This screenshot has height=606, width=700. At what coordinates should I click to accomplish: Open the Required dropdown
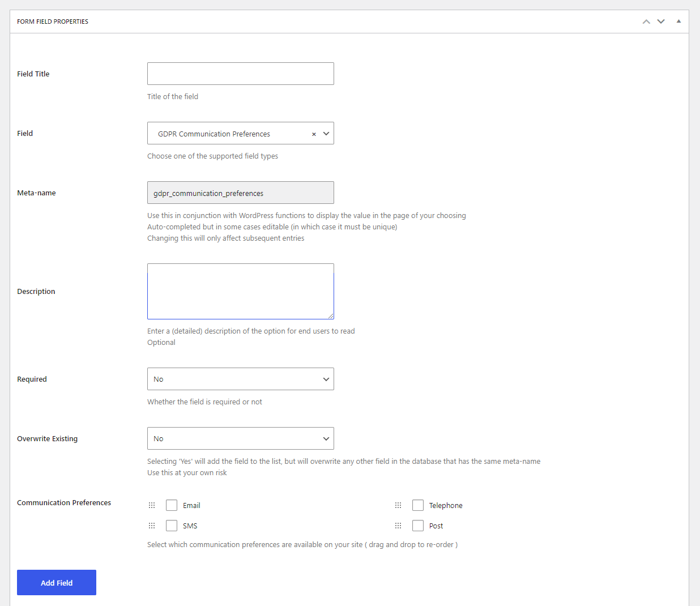[240, 379]
